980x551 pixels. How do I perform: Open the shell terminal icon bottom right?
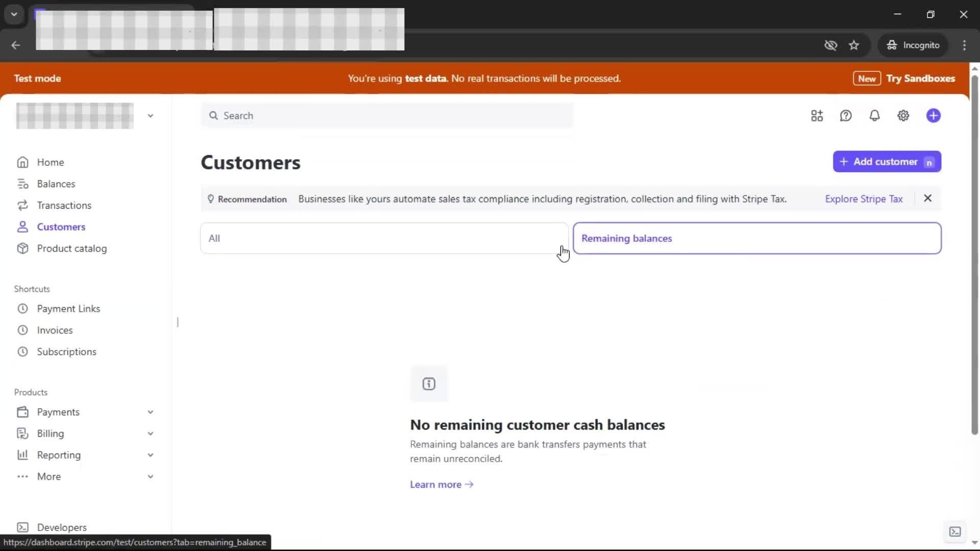coord(954,532)
